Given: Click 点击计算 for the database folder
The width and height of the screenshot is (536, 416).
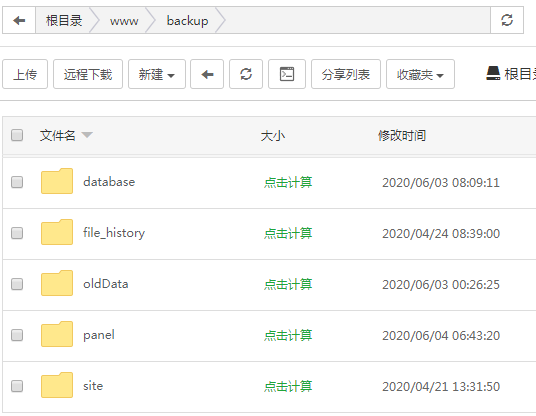Looking at the screenshot, I should point(288,182).
